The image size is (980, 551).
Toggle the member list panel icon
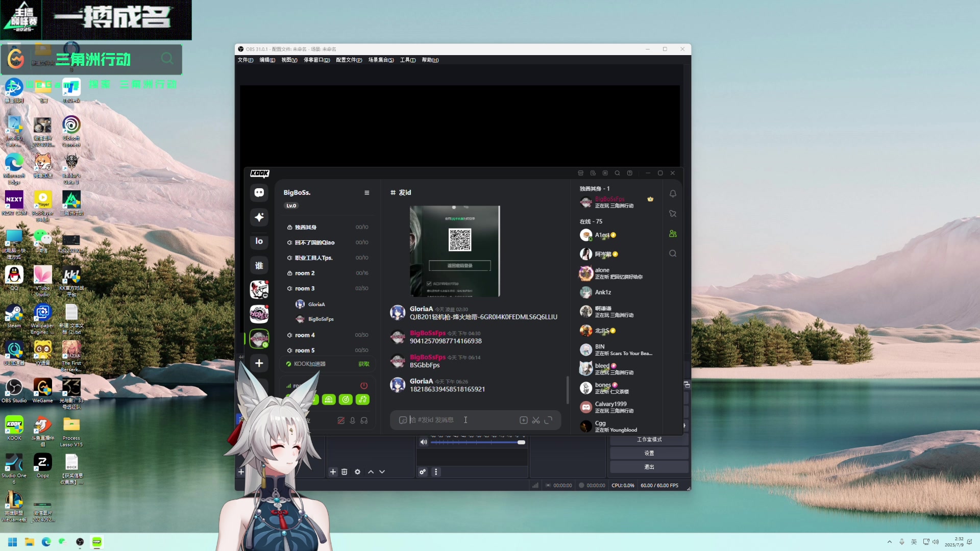pyautogui.click(x=673, y=234)
